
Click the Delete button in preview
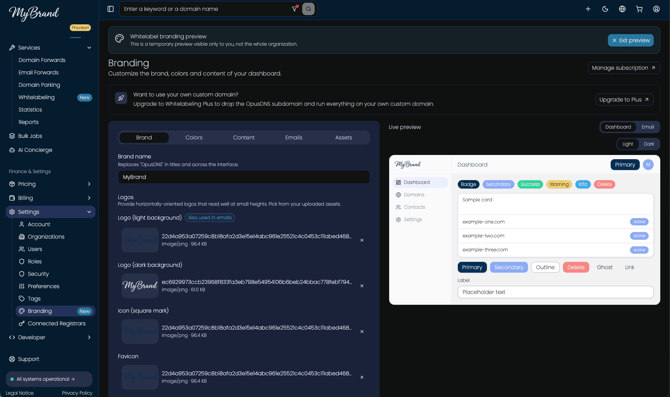click(x=576, y=267)
